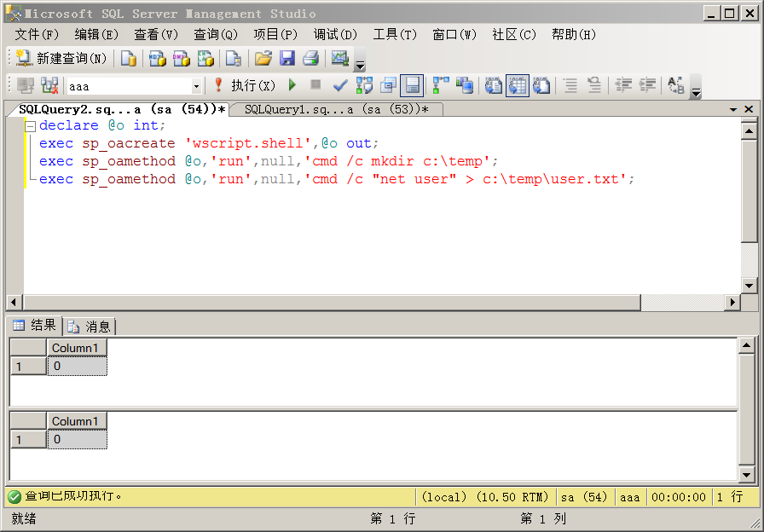
Task: Click the Print icon in the toolbar
Action: [311, 59]
